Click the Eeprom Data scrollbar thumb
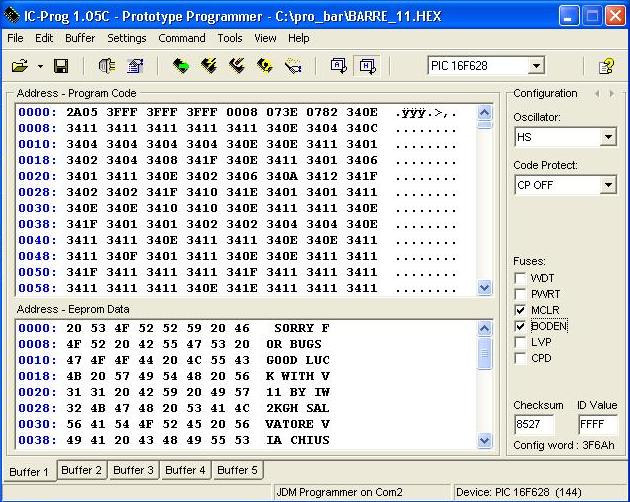Screen dimensions: 630x502 485,353
